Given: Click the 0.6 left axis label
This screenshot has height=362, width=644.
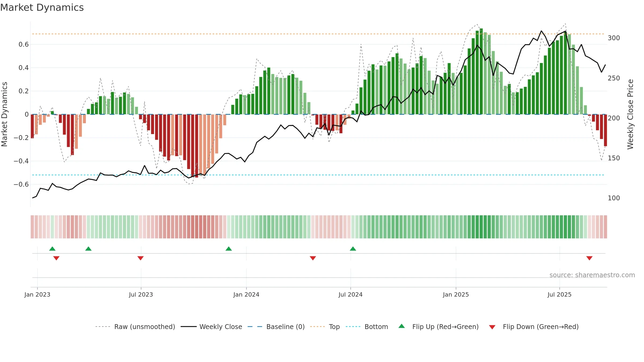Looking at the screenshot, I should tap(24, 45).
